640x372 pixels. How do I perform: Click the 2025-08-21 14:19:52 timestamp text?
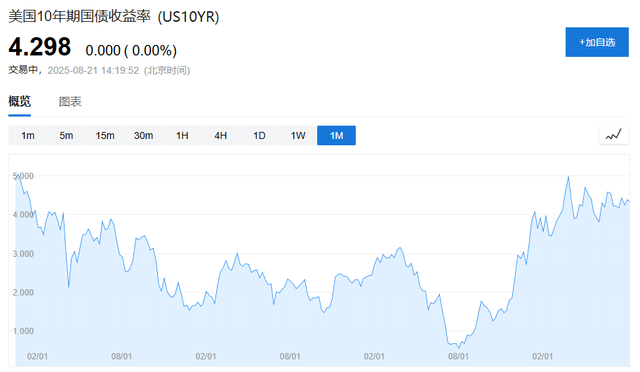click(x=93, y=70)
